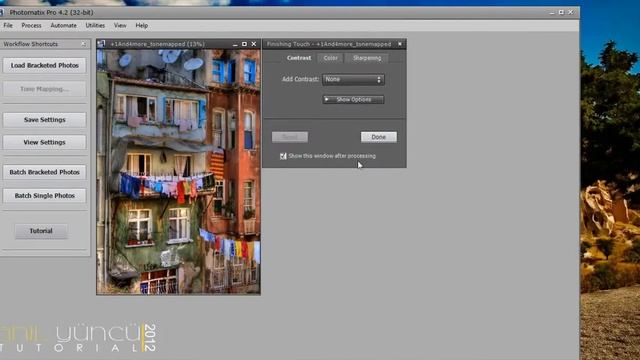The image size is (640, 360).
Task: Click Batch Bracketed Photos button
Action: pos(44,172)
